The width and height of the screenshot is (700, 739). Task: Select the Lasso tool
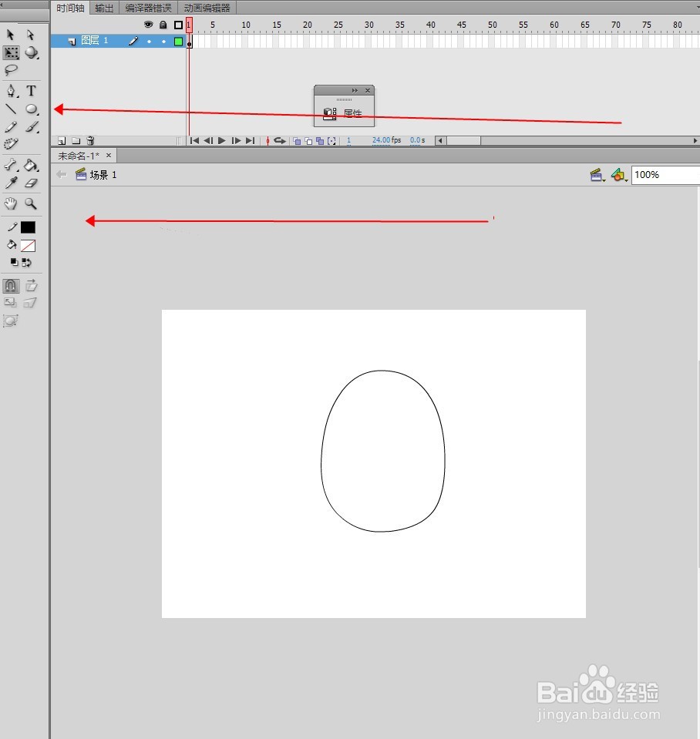click(11, 70)
